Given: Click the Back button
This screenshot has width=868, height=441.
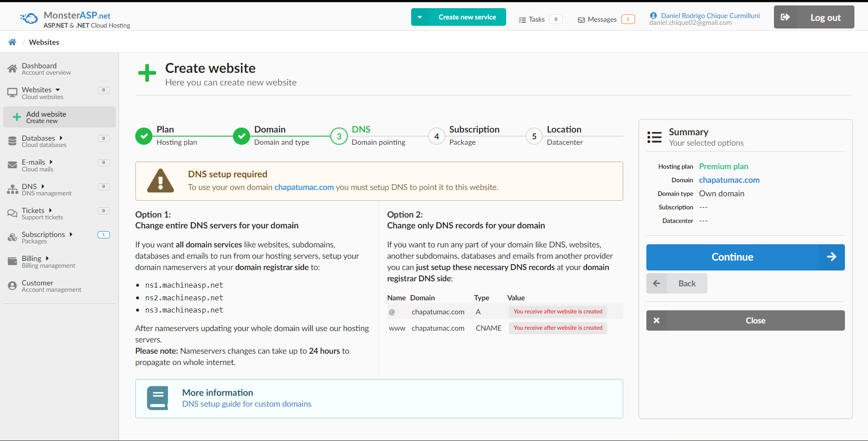Looking at the screenshot, I should point(677,284).
